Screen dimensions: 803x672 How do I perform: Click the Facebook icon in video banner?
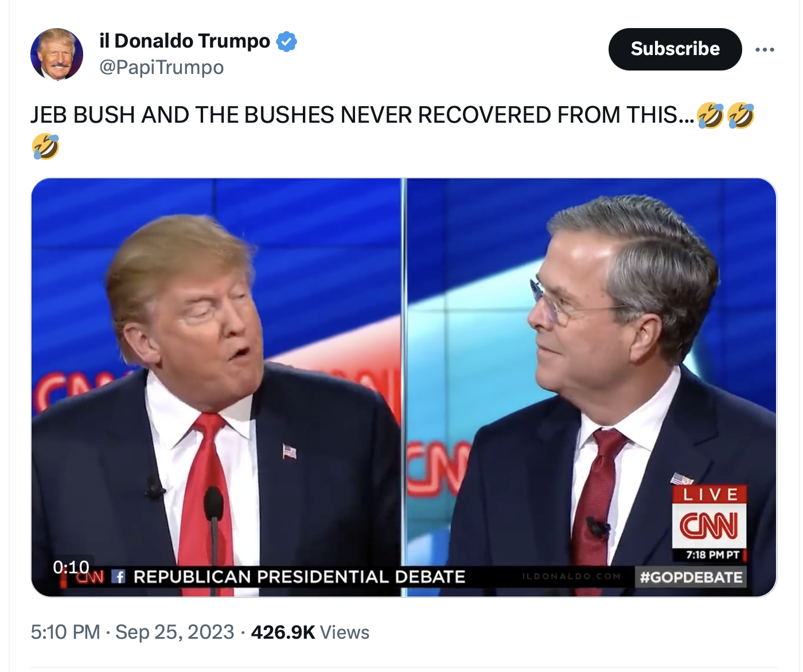118,577
